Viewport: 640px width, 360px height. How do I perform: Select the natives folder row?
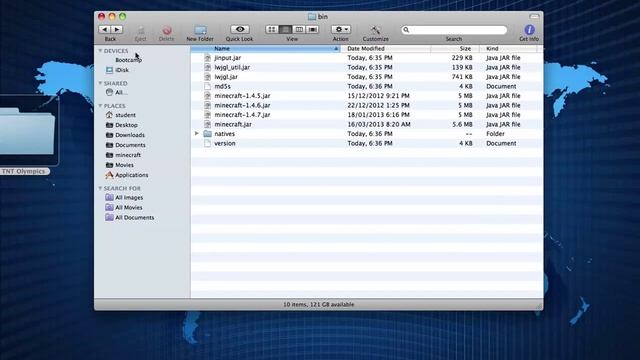tap(367, 134)
